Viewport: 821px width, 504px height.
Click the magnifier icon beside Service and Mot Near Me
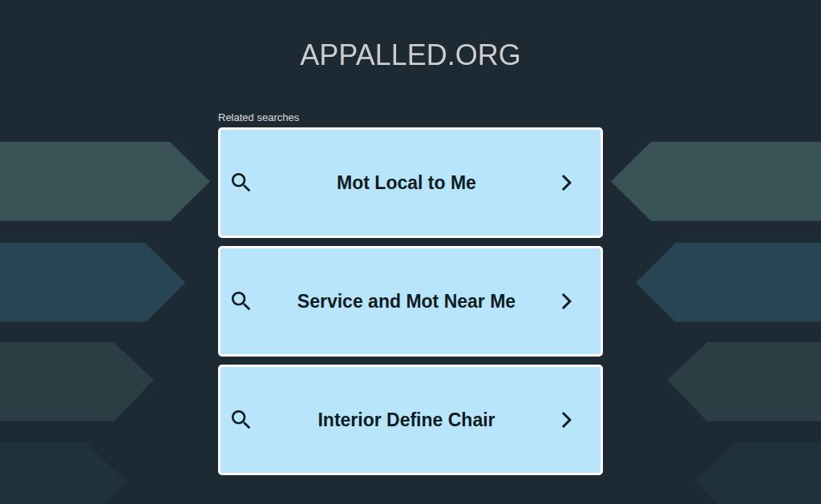click(x=241, y=301)
